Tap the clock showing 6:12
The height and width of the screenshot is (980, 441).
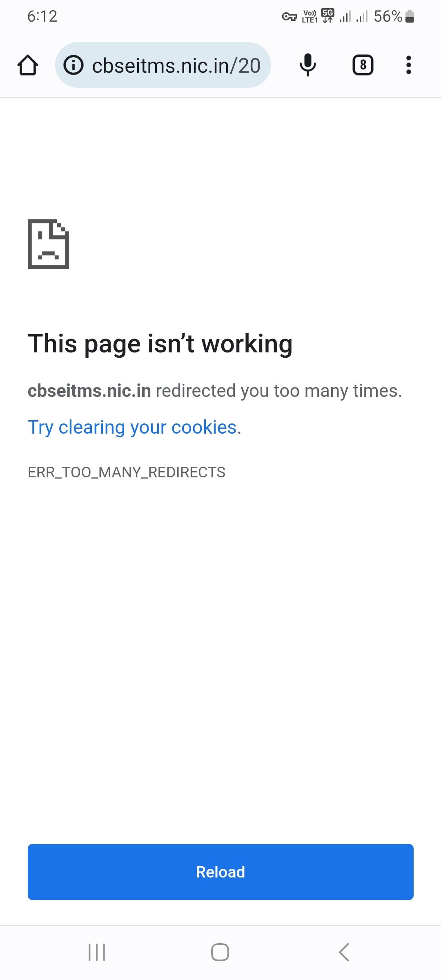tap(42, 16)
